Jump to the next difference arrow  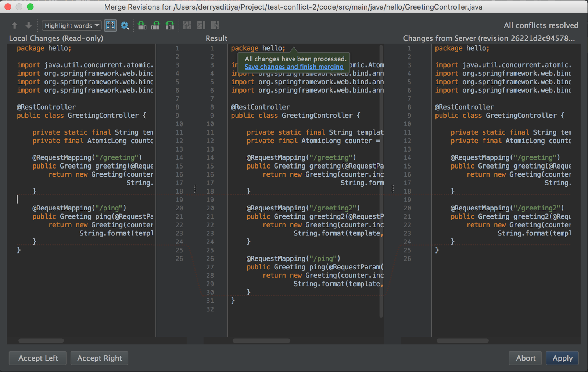[x=28, y=25]
